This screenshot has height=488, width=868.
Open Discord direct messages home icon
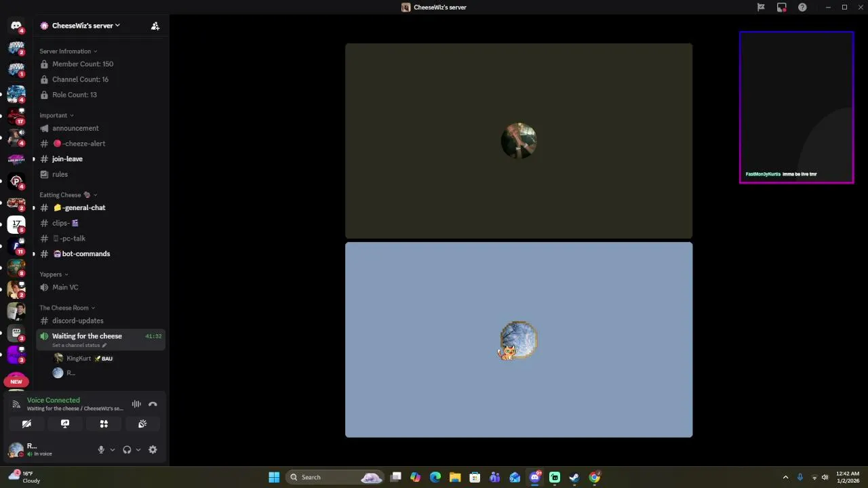16,26
